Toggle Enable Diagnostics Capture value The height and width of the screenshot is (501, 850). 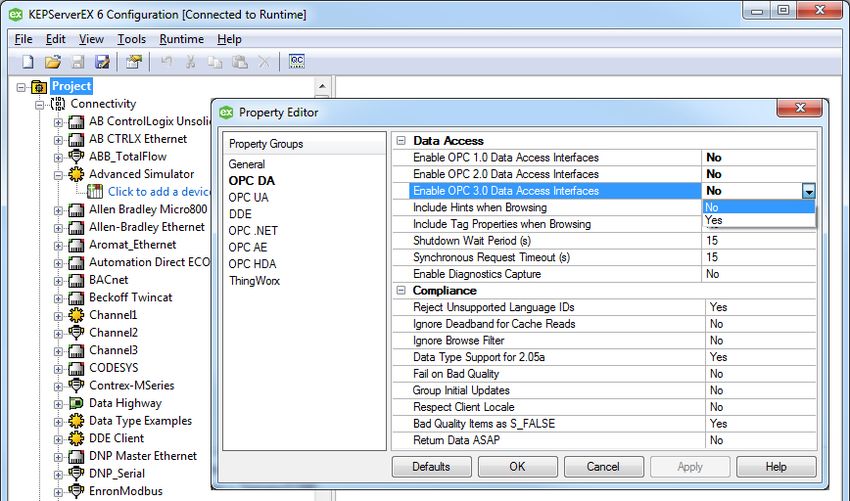tap(758, 274)
